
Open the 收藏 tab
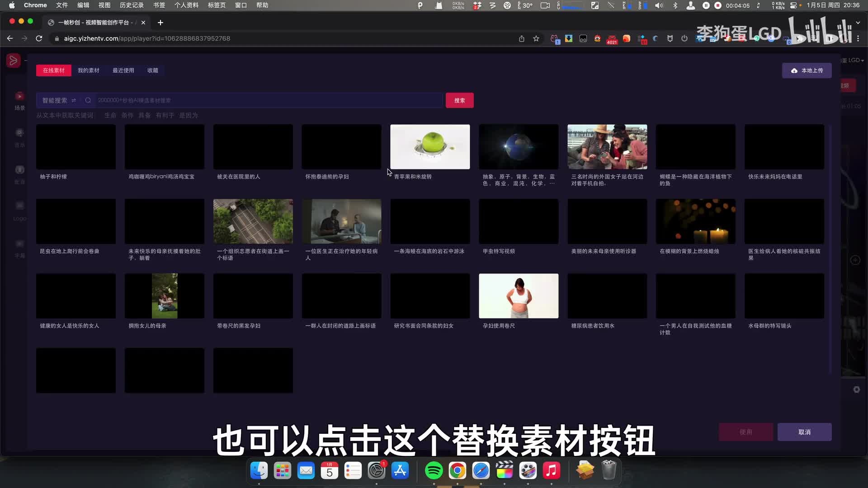(x=152, y=70)
